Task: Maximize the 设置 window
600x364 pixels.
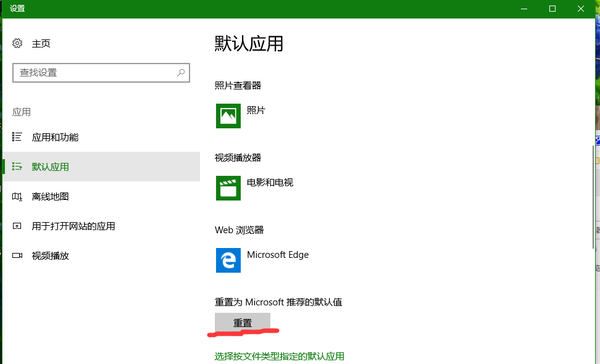Action: click(552, 8)
